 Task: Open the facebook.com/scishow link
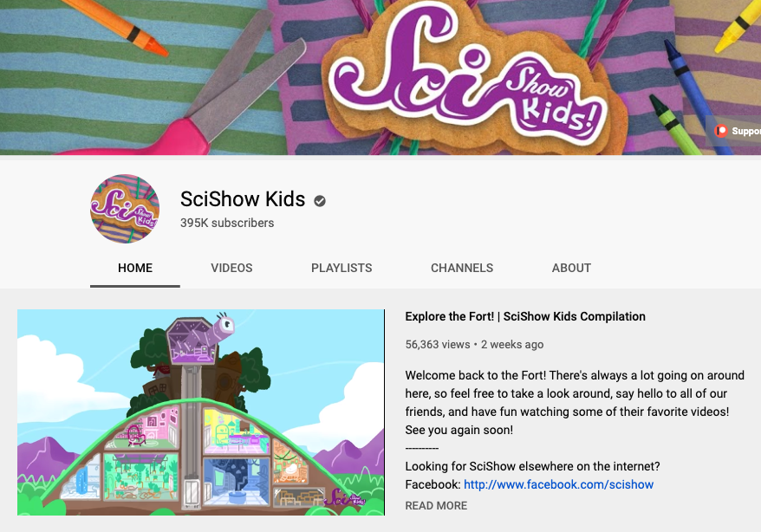[x=559, y=484]
